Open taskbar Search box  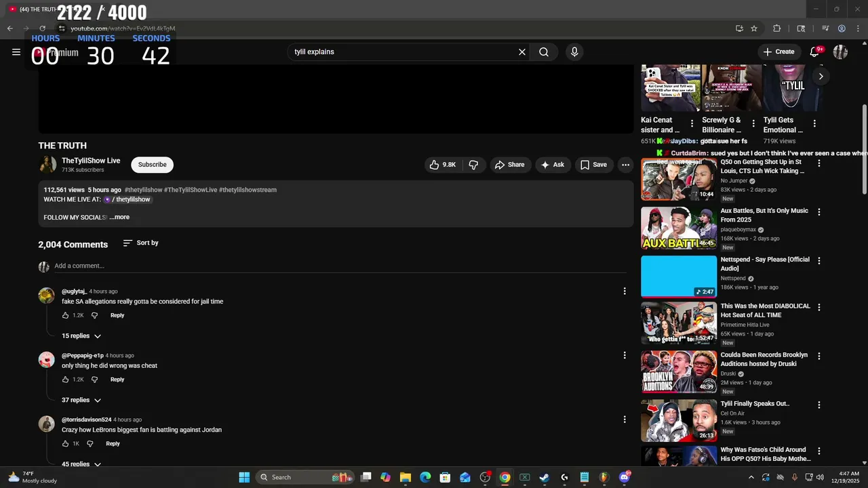tap(307, 477)
